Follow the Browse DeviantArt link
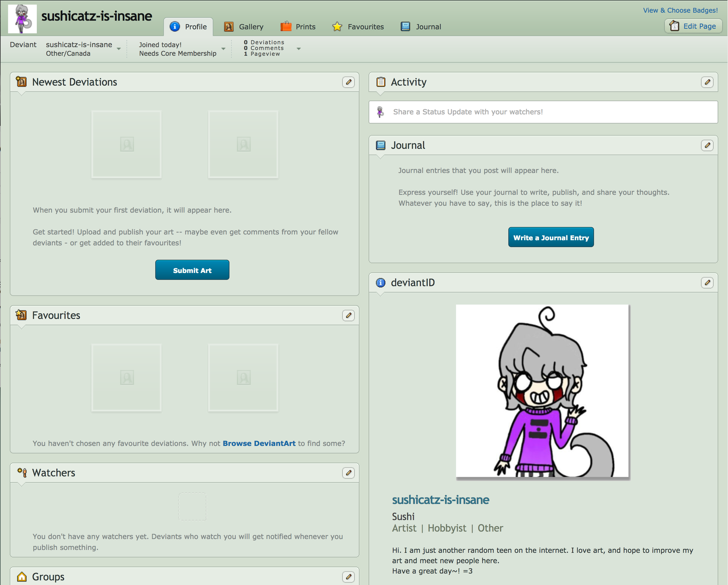This screenshot has height=585, width=728. click(259, 443)
